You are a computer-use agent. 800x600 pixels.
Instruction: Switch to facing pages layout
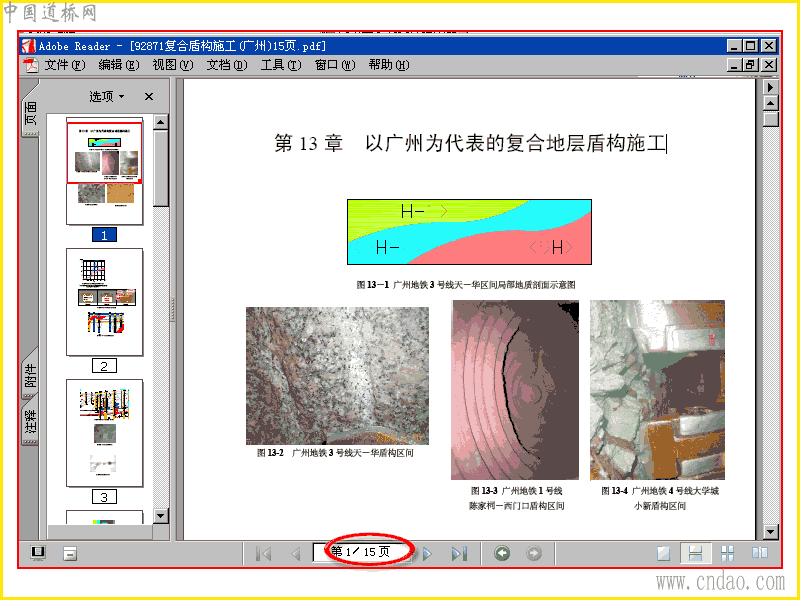[760, 553]
